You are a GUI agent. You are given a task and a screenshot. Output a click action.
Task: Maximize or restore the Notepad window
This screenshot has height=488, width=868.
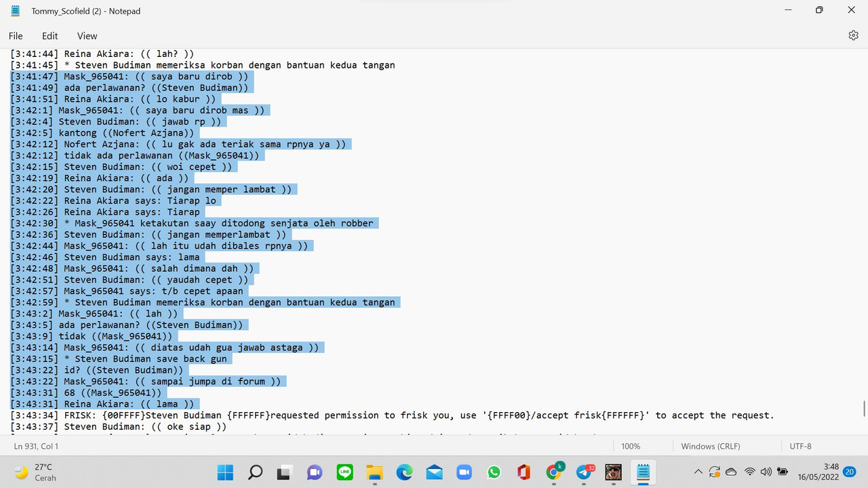click(819, 10)
